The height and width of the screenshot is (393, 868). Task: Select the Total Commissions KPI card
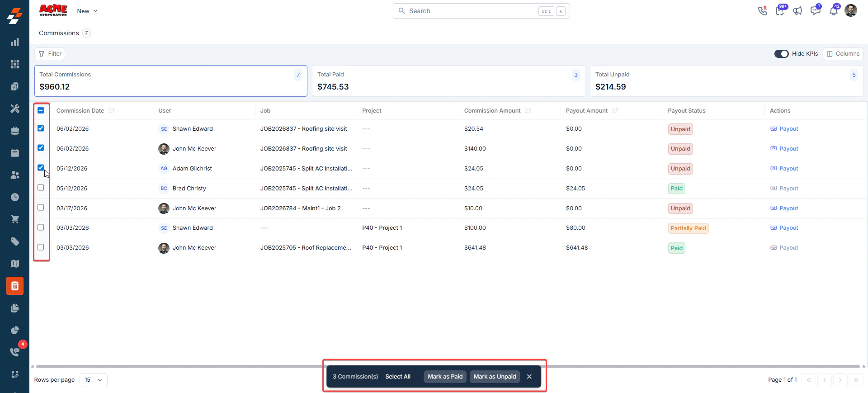point(171,81)
